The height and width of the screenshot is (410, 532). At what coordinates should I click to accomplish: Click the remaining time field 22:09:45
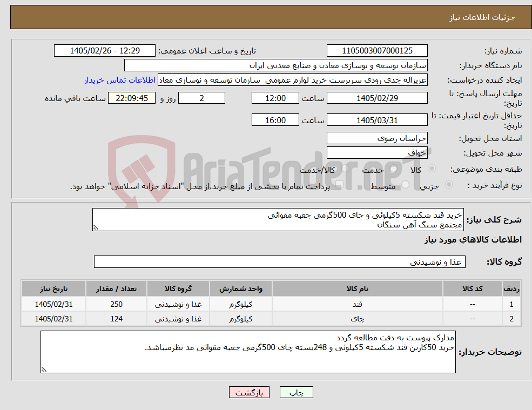point(132,98)
